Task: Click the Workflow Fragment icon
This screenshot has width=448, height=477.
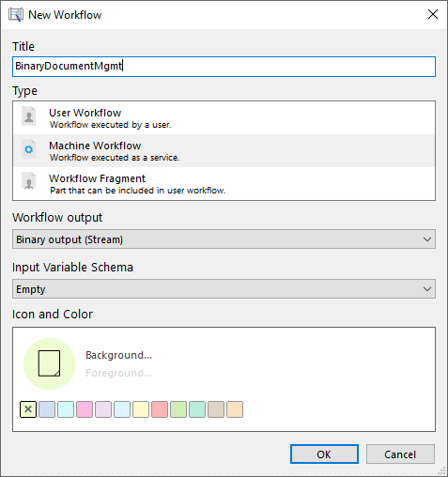Action: (29, 181)
